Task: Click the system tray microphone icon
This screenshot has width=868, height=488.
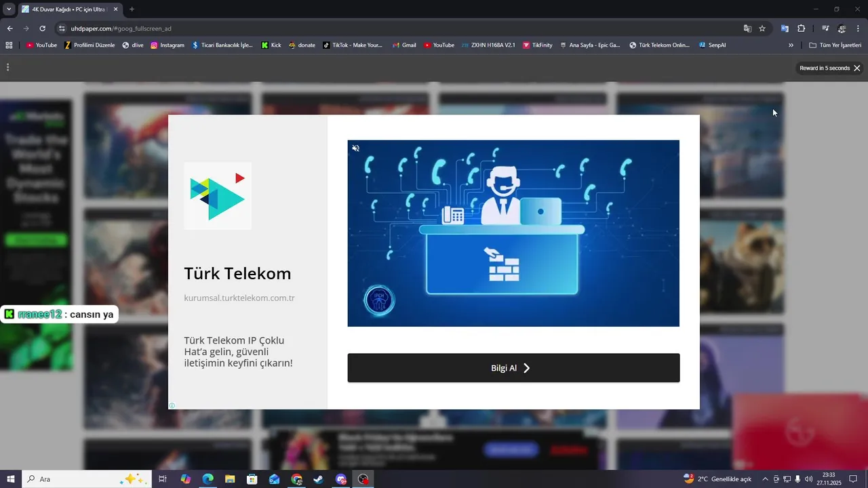Action: (797, 479)
